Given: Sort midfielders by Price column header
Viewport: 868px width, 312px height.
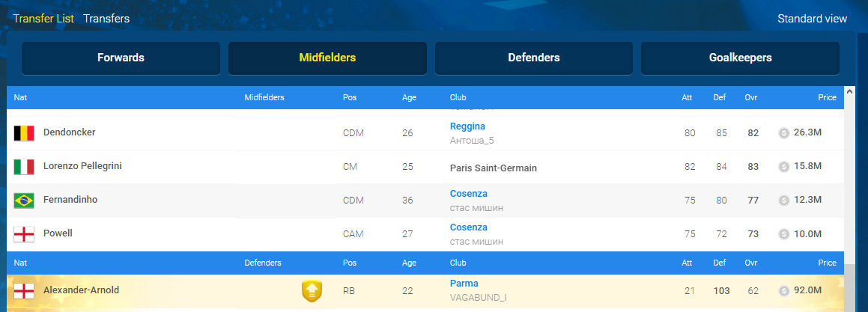Looking at the screenshot, I should [x=827, y=97].
